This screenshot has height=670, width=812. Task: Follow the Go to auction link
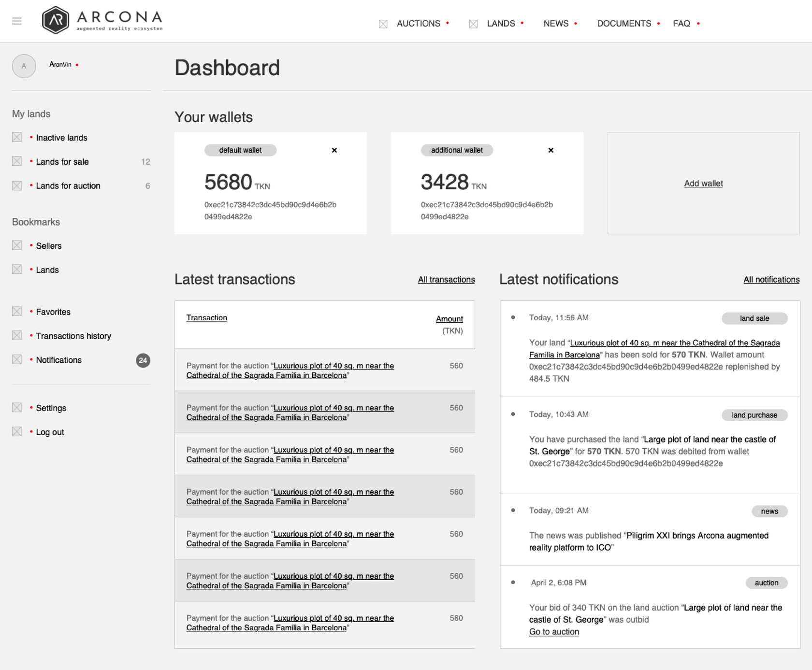tap(554, 632)
